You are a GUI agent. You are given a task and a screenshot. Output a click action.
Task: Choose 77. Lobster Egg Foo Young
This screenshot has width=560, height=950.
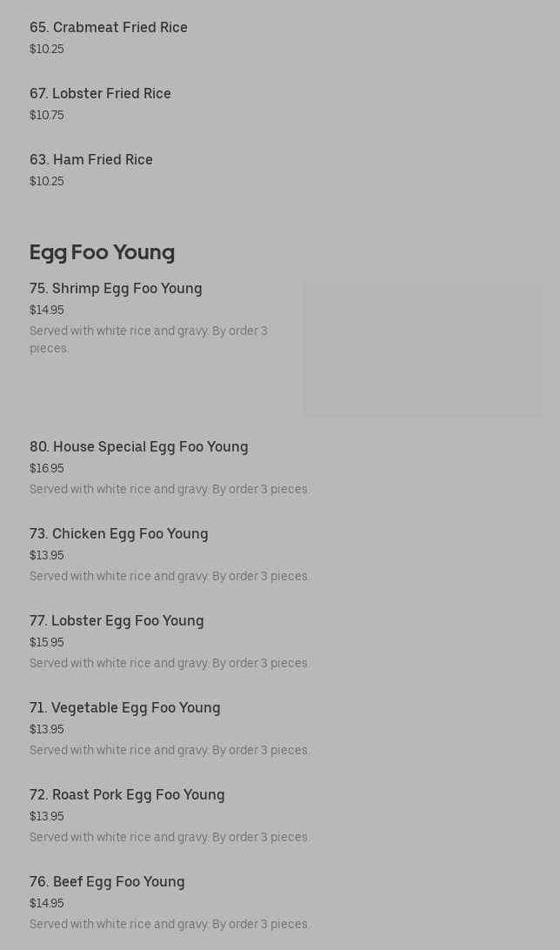click(117, 621)
